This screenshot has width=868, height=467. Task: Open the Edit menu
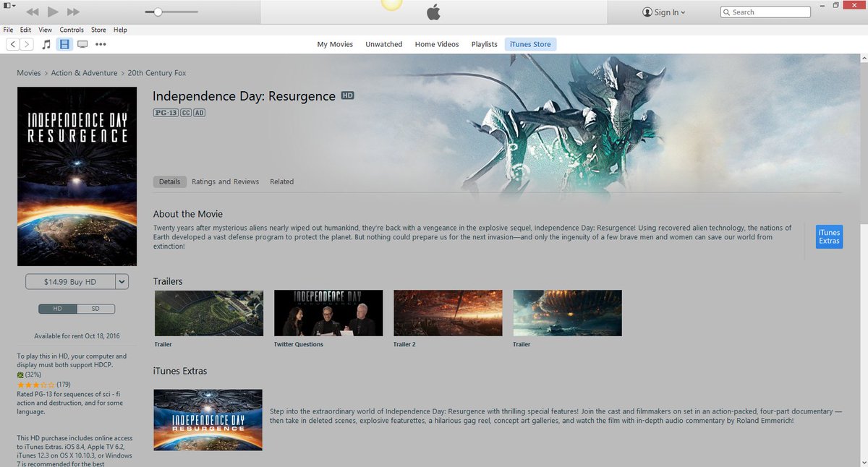tap(25, 30)
